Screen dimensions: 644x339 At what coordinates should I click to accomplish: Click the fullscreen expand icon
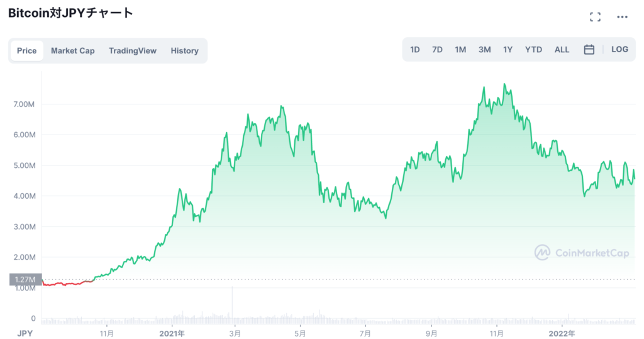pos(595,17)
